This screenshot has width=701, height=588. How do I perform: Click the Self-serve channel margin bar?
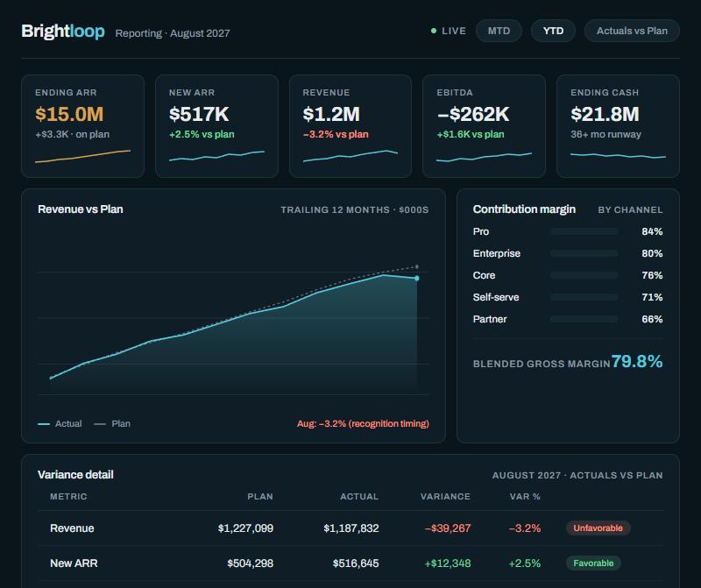(584, 297)
